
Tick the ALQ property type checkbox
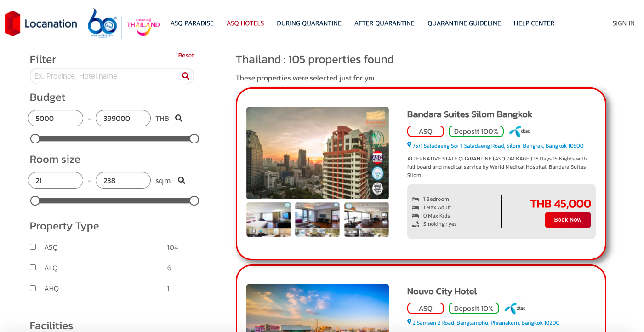pos(33,268)
